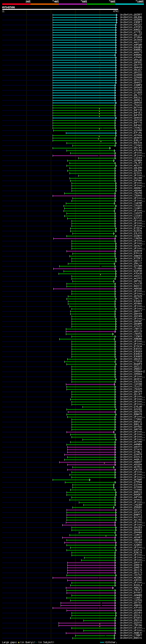The image size is (146, 644).
Task: Select the label UniRef100_O04353
Action: tap(131, 90)
